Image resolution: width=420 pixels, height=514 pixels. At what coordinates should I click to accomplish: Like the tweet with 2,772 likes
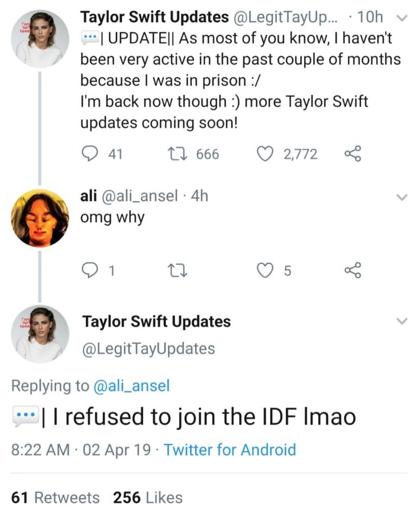click(x=264, y=154)
